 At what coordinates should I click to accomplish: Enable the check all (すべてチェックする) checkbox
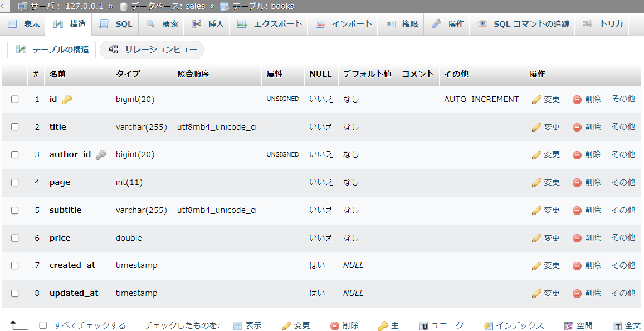tap(43, 325)
